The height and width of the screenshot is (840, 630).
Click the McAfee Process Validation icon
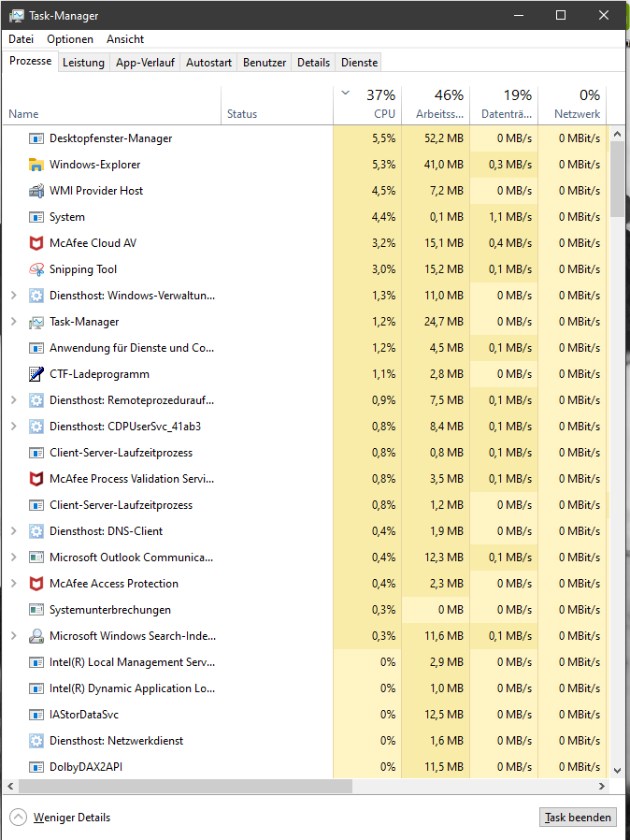[x=36, y=479]
